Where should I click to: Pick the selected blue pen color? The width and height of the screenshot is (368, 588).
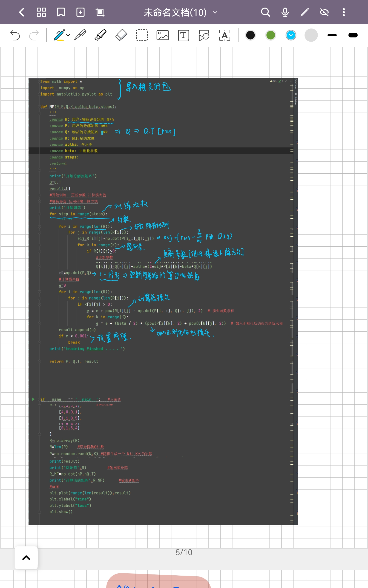(291, 35)
